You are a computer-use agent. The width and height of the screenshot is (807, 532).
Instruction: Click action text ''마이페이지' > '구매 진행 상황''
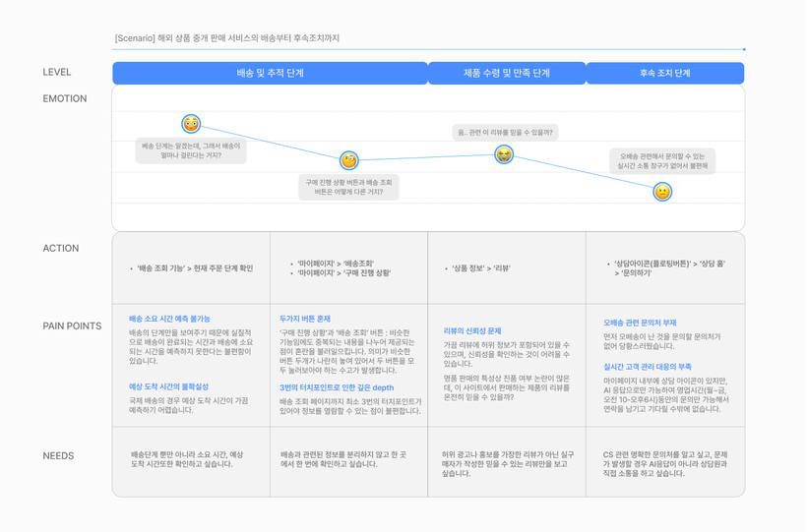tap(343, 272)
